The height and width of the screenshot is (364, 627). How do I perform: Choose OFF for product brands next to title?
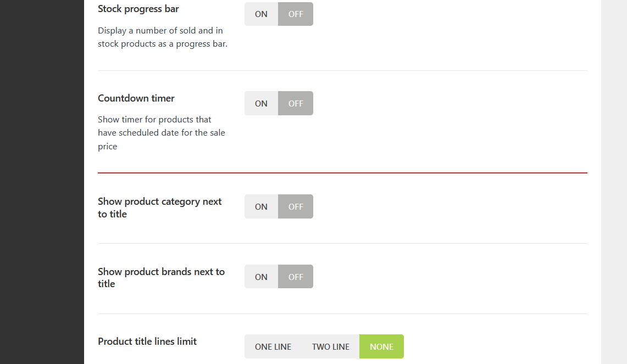(x=296, y=277)
